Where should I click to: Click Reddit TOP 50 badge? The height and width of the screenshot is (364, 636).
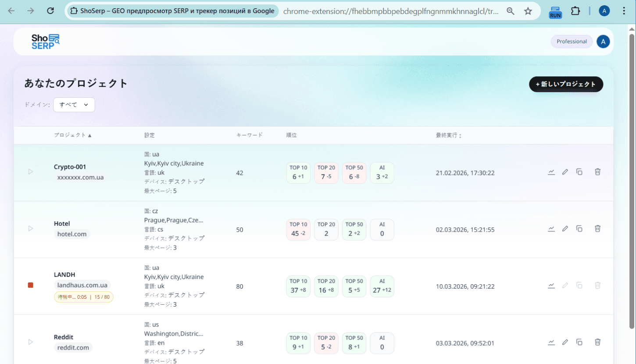pos(354,343)
